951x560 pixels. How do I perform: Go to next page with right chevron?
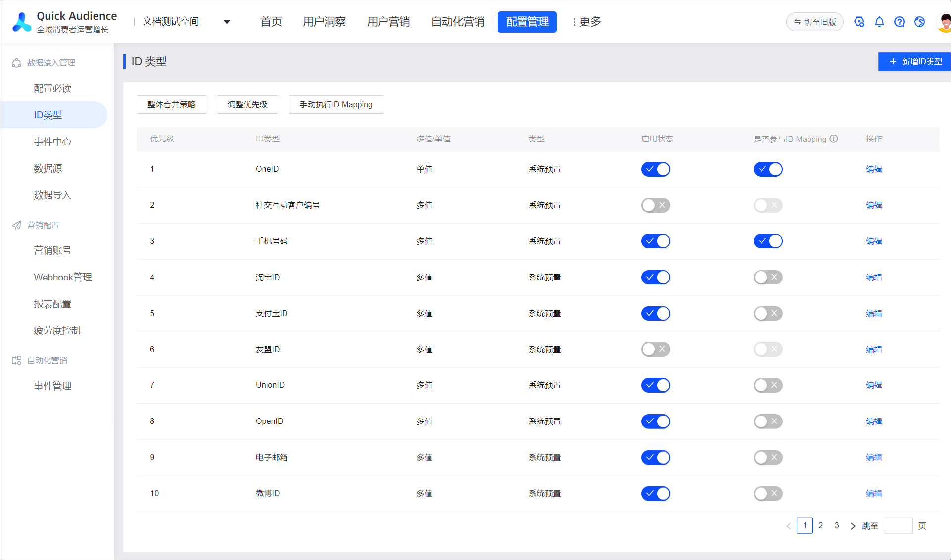click(853, 526)
